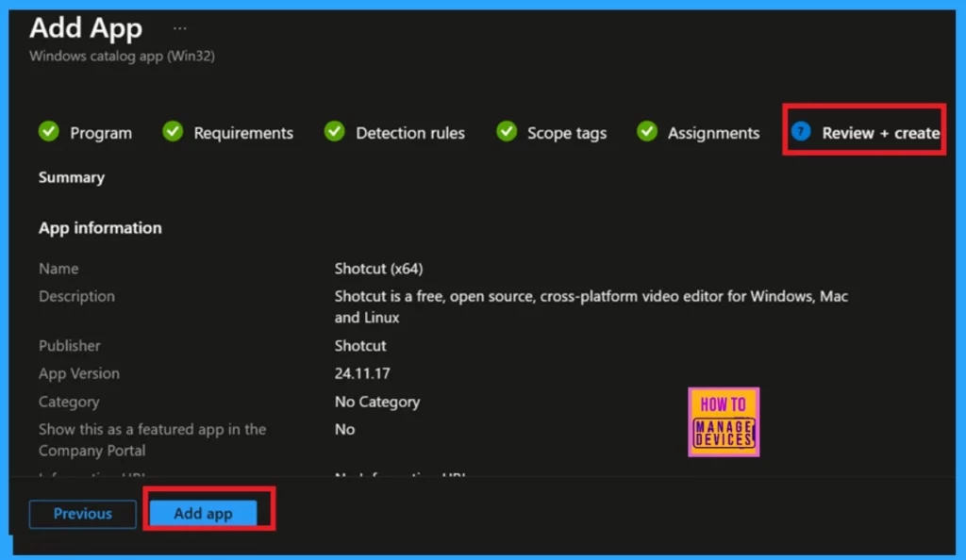Click the No Category value
This screenshot has height=560, width=966.
click(377, 402)
